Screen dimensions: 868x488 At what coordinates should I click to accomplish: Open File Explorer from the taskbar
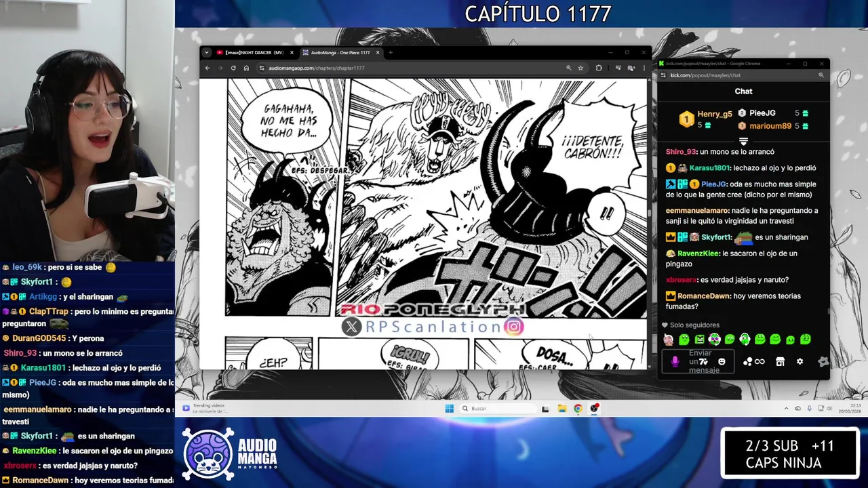coord(561,408)
